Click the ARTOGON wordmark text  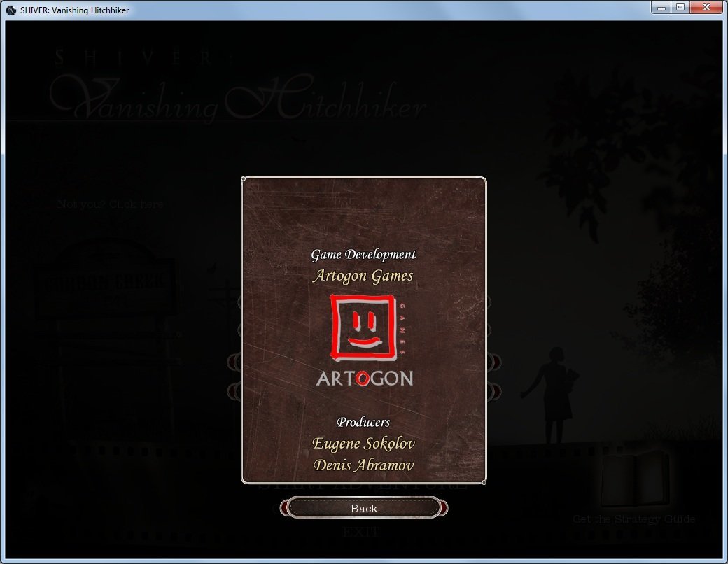pos(365,379)
